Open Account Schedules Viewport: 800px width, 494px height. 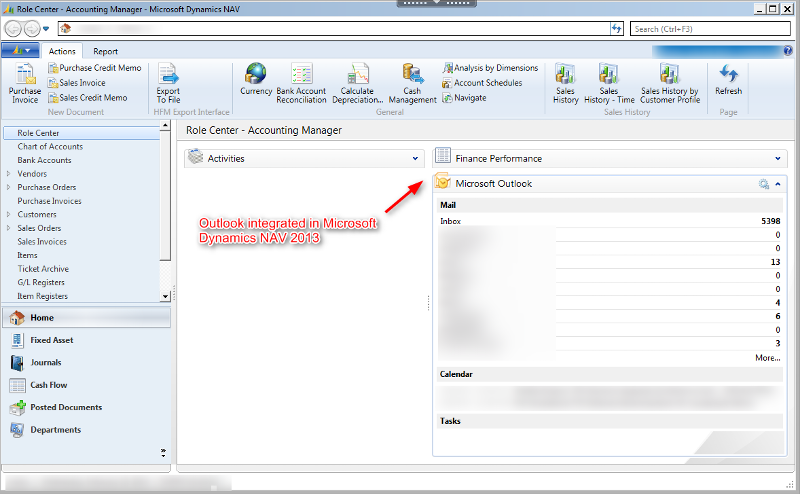point(482,83)
